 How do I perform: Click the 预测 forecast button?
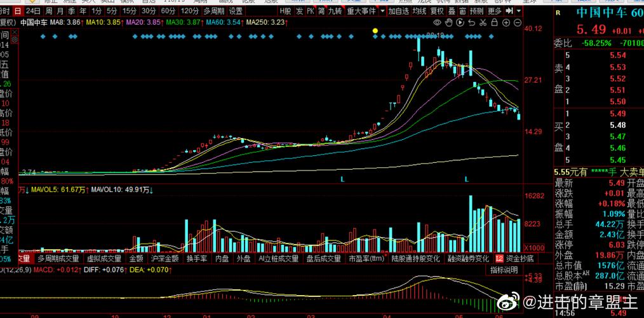point(477,11)
